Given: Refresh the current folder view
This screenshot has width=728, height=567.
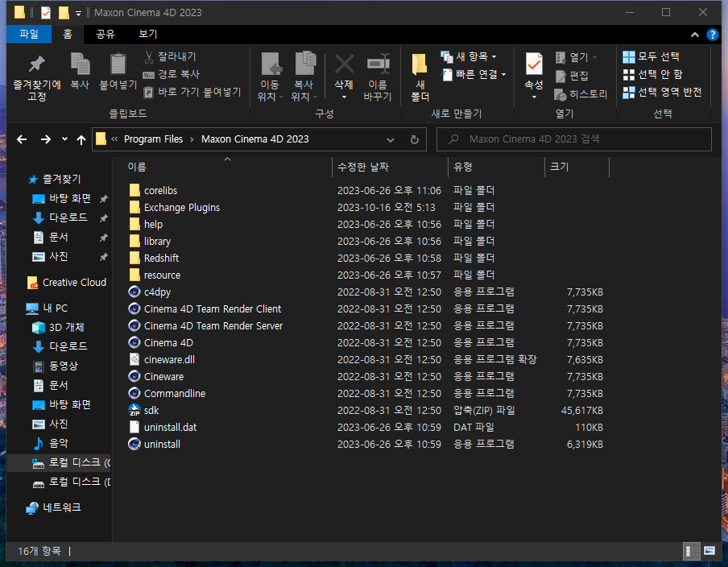Looking at the screenshot, I should [415, 139].
